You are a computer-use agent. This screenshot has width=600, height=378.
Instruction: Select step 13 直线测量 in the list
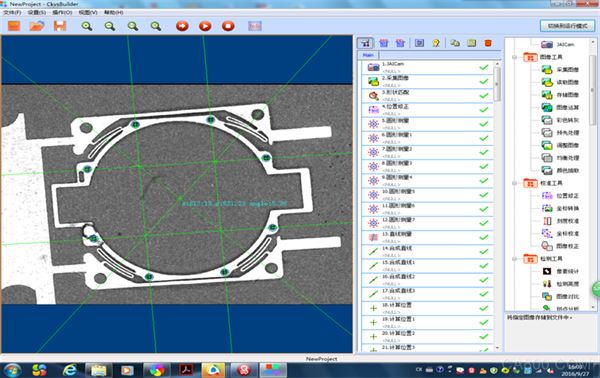[x=427, y=237]
